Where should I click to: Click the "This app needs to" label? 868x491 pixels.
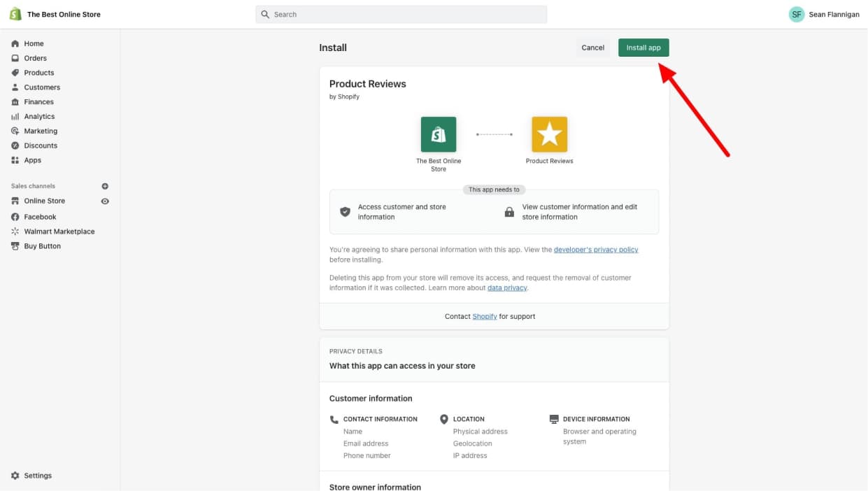[494, 190]
